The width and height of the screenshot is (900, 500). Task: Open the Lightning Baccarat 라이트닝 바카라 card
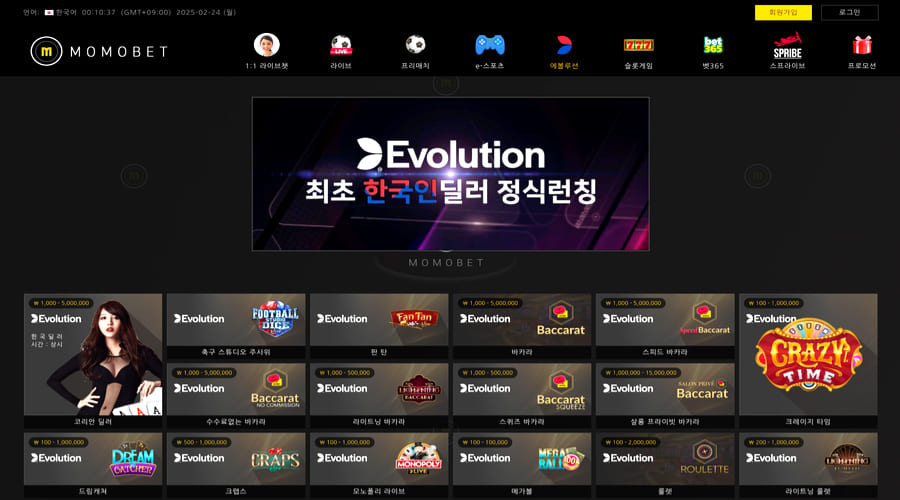tap(379, 396)
